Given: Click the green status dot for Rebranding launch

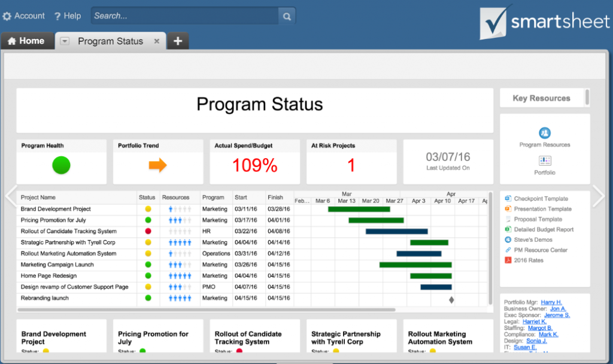Looking at the screenshot, I should 147,298.
